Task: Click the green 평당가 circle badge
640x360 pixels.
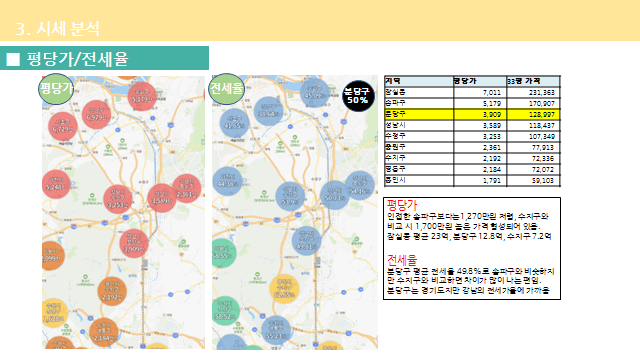Action: point(56,89)
